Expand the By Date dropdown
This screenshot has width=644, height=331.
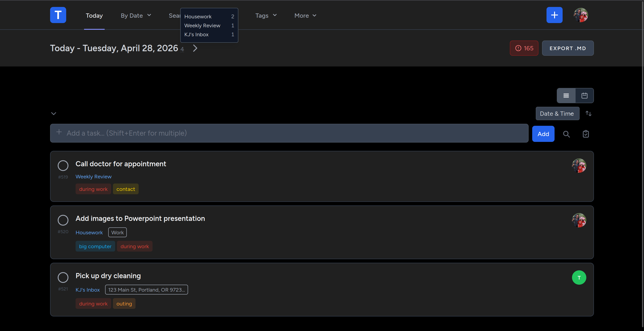136,15
